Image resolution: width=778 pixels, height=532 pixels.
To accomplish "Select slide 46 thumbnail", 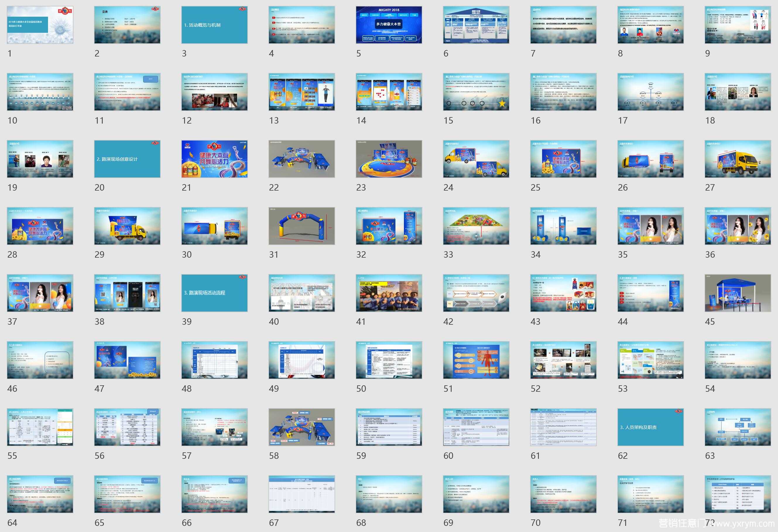I will click(40, 360).
